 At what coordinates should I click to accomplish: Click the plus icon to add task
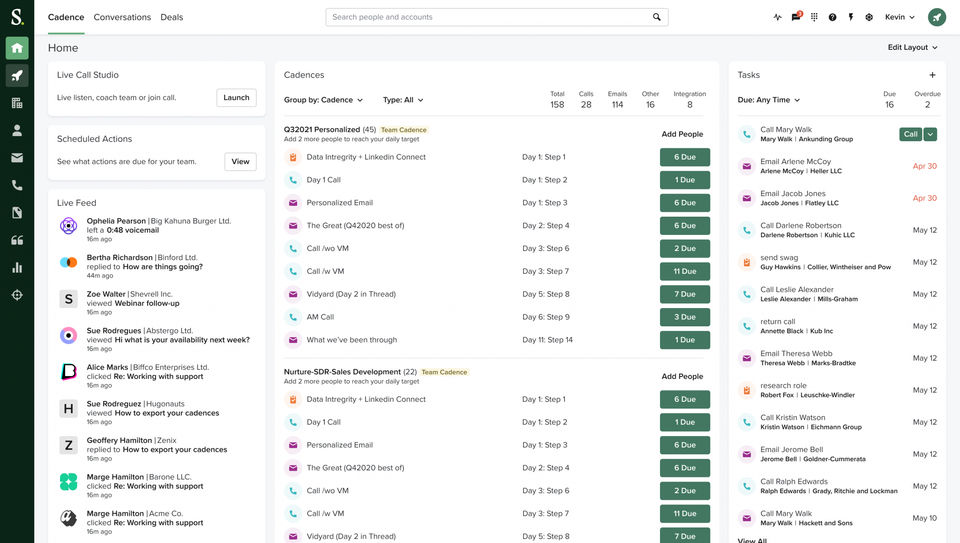[932, 75]
